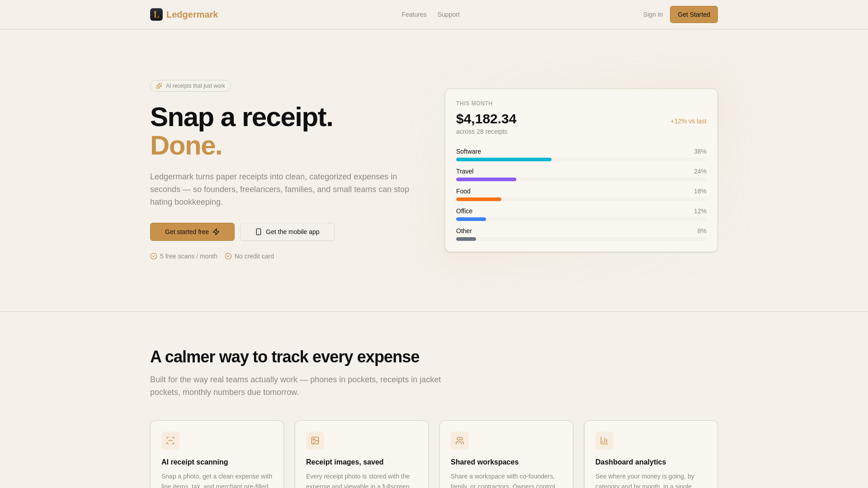Open the Support nav link
868x488 pixels.
click(448, 14)
